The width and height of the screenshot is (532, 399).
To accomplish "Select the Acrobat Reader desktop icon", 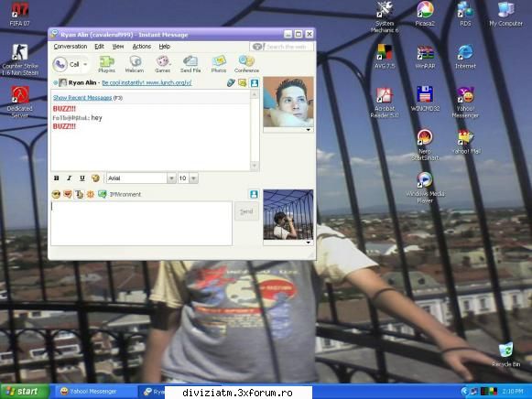I will point(385,102).
